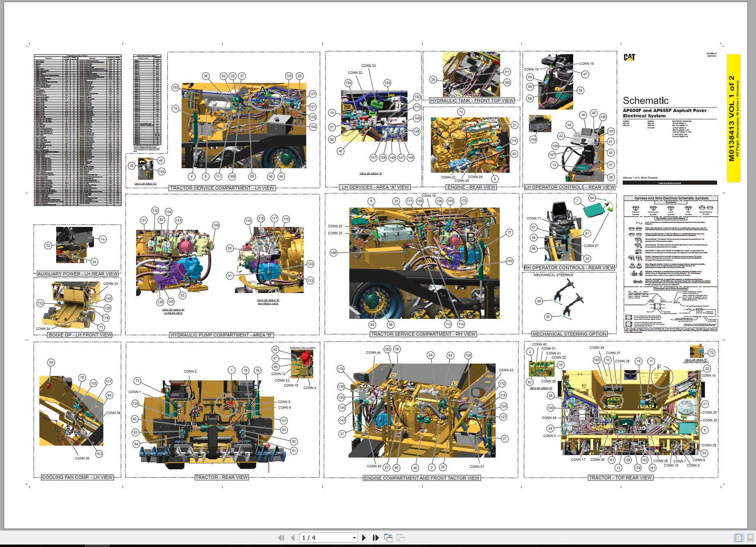Click the 'CONN 27' label

pos(591,246)
